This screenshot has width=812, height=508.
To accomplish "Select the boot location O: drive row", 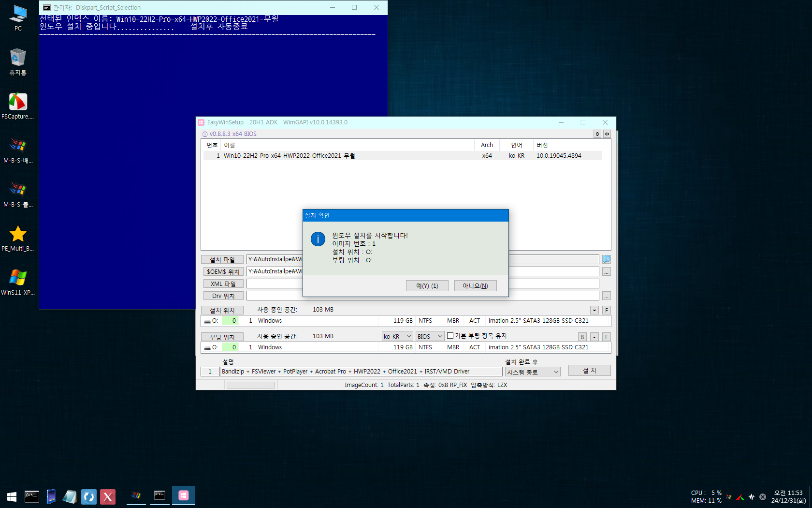I will pos(406,347).
